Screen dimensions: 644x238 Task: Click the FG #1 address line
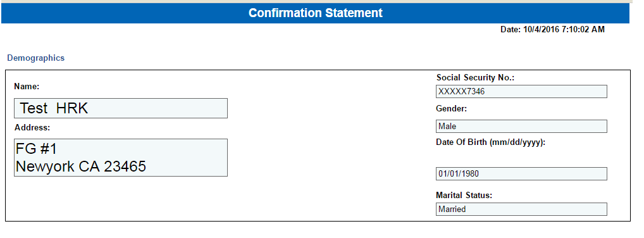tap(36, 148)
